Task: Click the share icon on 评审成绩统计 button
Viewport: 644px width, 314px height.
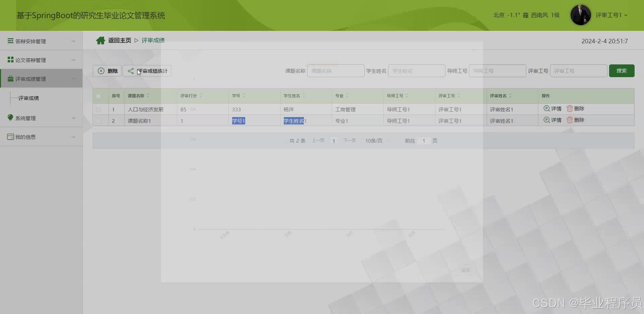Action: pyautogui.click(x=131, y=71)
